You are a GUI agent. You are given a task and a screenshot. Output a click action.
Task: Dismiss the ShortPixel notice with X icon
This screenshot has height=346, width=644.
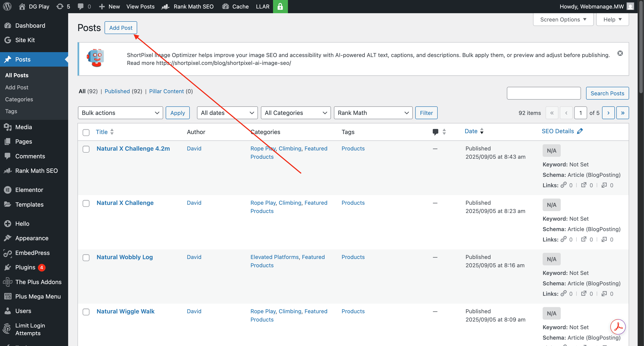click(620, 53)
